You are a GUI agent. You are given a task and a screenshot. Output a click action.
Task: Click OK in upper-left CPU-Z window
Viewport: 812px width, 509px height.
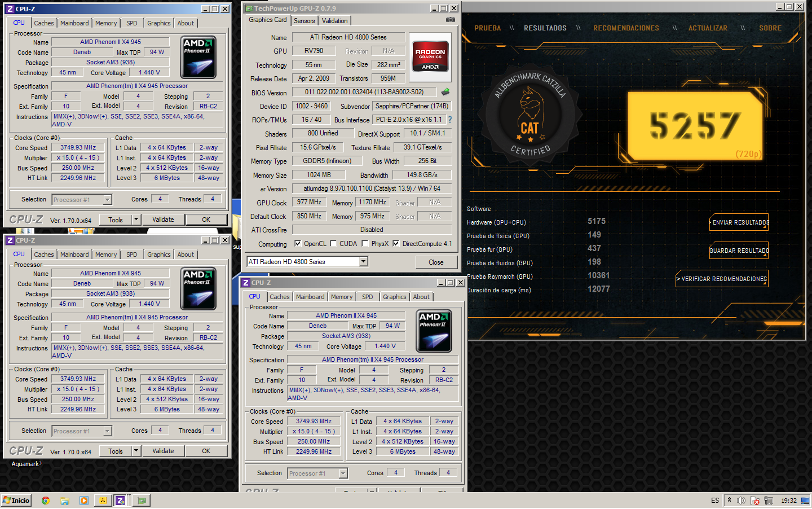206,220
